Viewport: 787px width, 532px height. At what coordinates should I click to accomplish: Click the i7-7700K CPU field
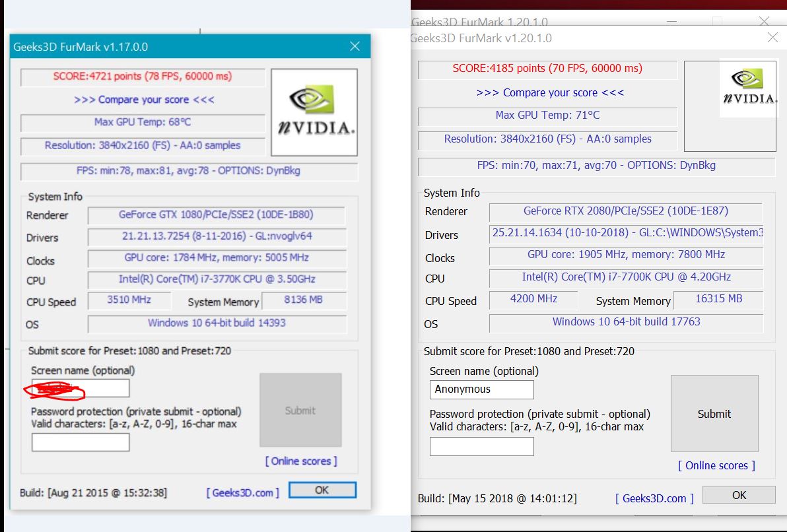point(626,277)
